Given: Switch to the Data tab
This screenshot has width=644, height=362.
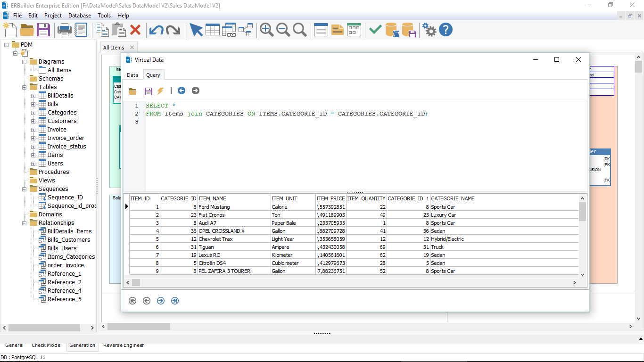Looking at the screenshot, I should [132, 74].
